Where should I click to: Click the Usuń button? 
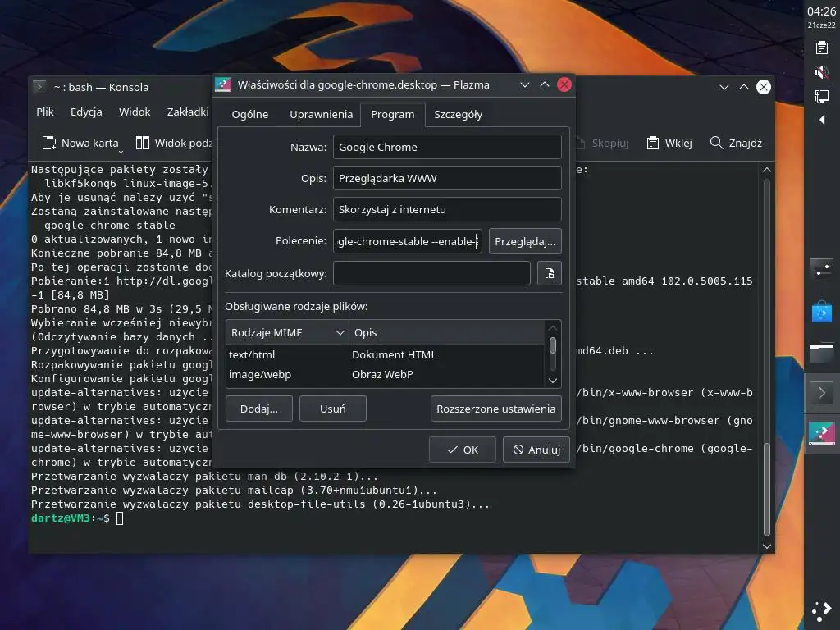click(x=333, y=409)
